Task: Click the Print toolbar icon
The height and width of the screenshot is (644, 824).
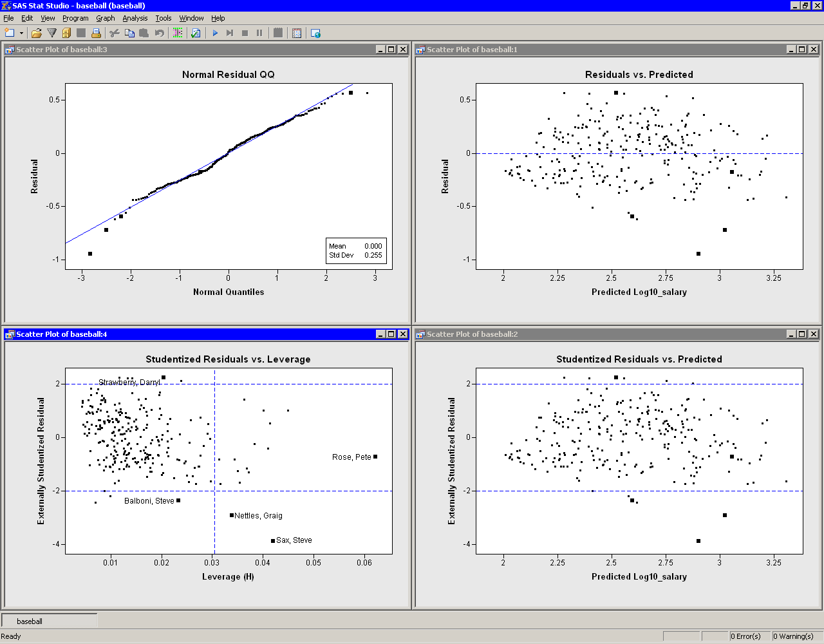Action: pyautogui.click(x=96, y=33)
